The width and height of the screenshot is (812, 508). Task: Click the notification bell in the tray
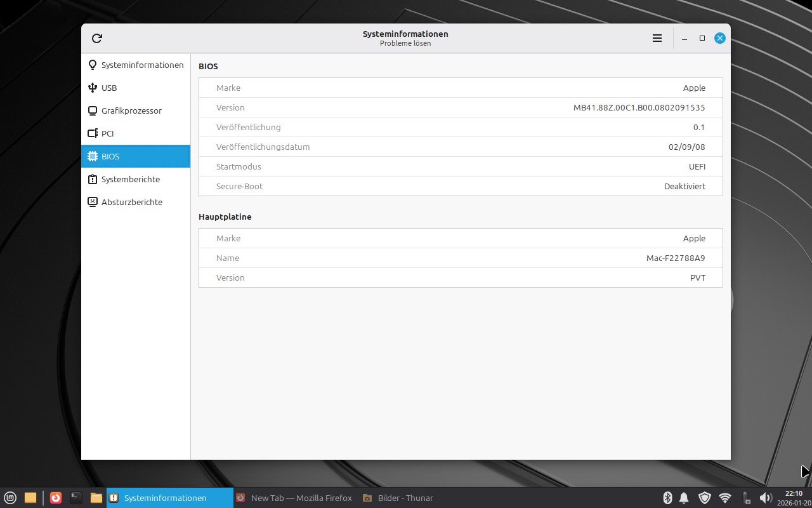(x=684, y=498)
